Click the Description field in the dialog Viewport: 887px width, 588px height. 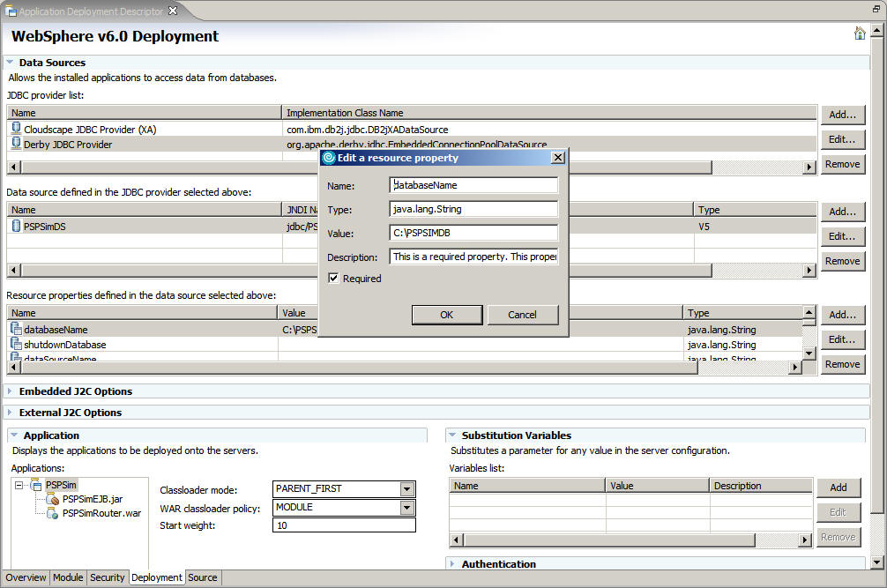tap(473, 257)
